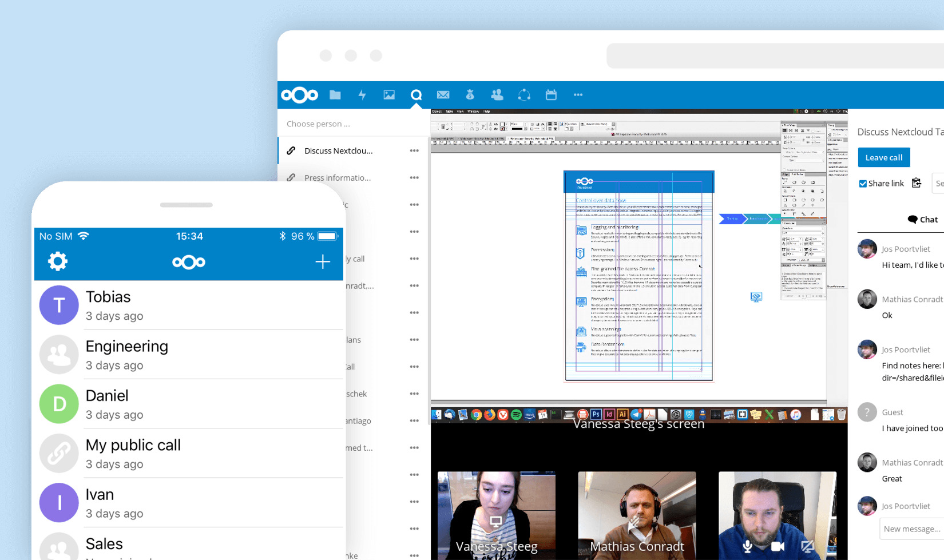Open the Contacts app icon
Screen dimensions: 944x560
(497, 95)
